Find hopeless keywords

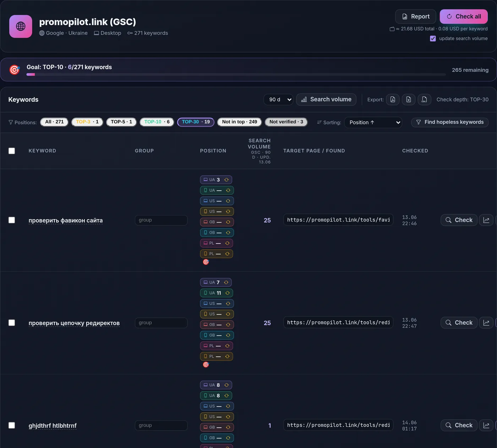[x=450, y=122]
